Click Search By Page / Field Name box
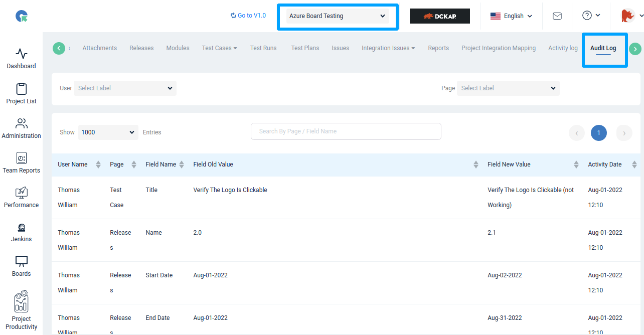The image size is (644, 335). [346, 131]
